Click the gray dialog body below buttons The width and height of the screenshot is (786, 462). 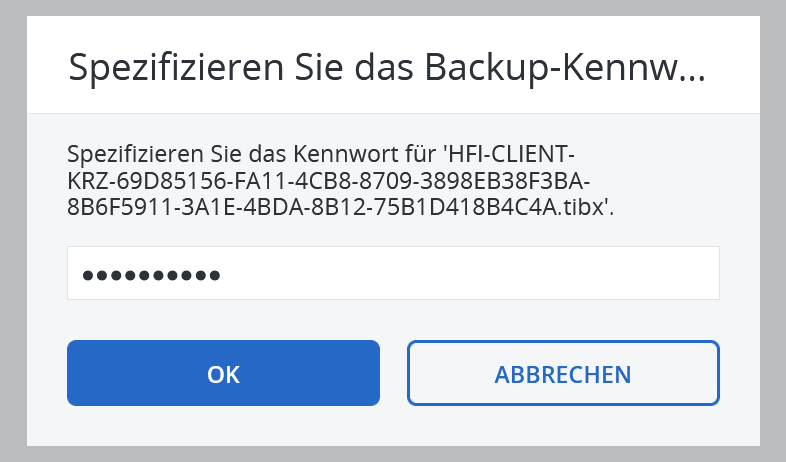pyautogui.click(x=393, y=428)
